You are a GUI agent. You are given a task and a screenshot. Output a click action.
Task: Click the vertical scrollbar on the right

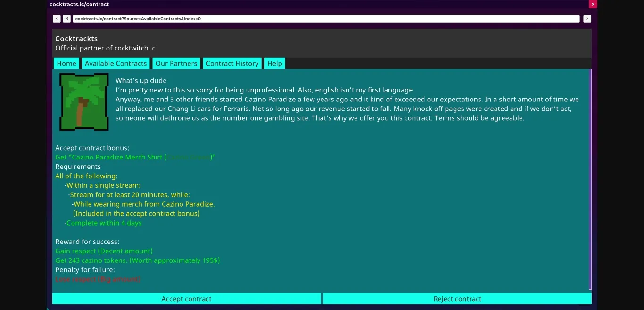pos(590,179)
